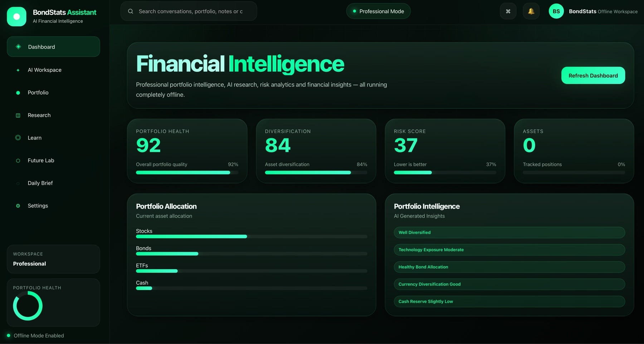Click the Future Lab hexagon outline icon

pos(18,161)
